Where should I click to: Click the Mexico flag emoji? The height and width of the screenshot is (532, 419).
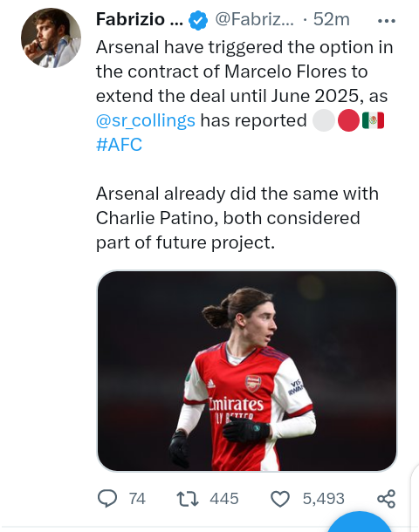(x=373, y=120)
